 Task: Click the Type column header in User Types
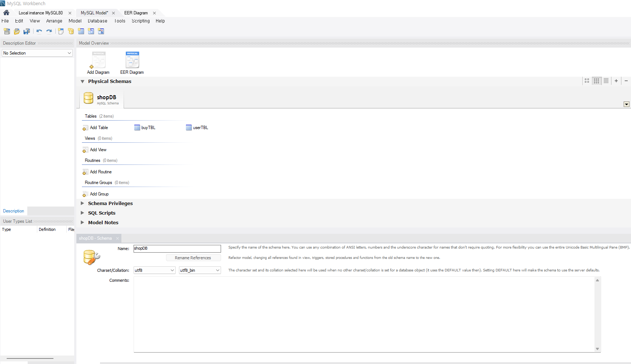coord(18,229)
